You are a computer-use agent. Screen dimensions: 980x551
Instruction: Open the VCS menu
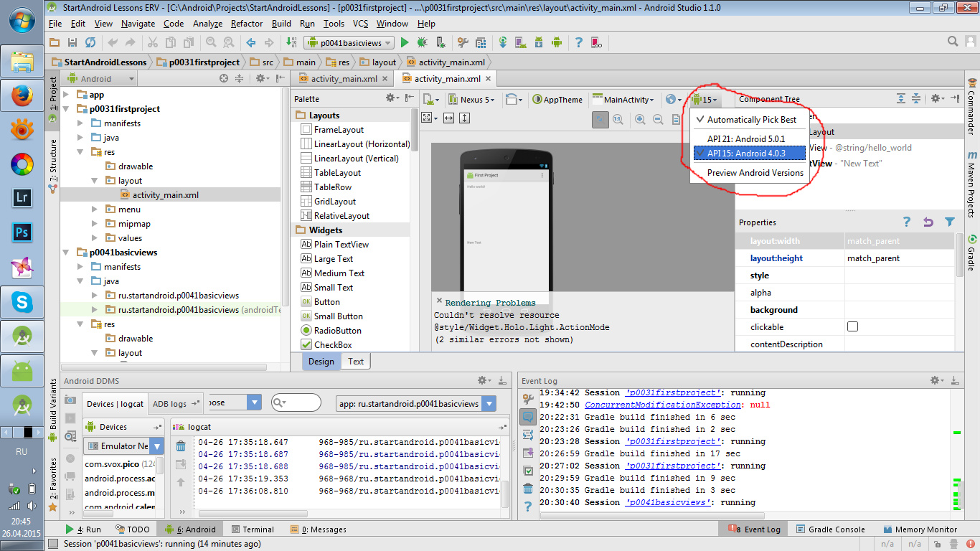[x=360, y=24]
